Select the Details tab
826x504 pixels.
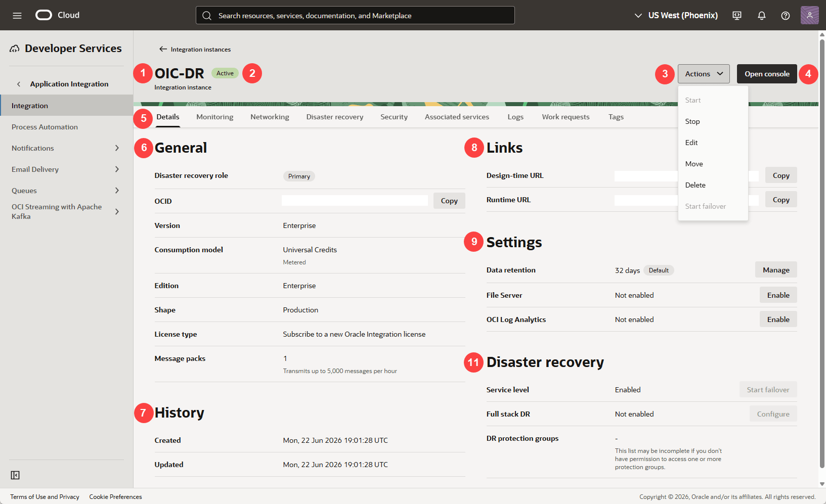pos(168,117)
